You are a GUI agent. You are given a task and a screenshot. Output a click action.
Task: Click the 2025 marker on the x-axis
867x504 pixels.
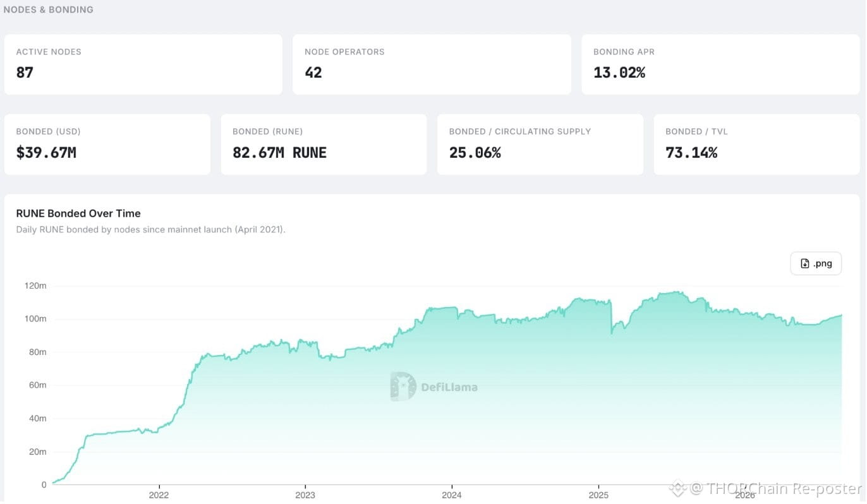click(598, 496)
